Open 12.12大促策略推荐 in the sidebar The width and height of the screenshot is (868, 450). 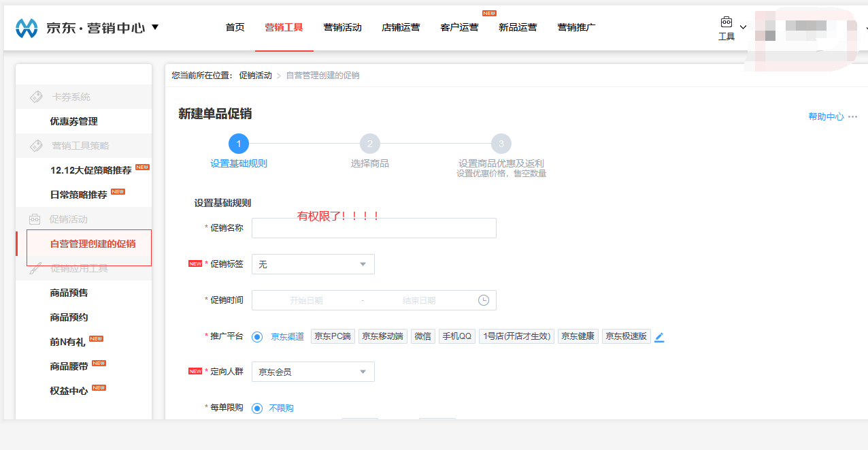[91, 170]
